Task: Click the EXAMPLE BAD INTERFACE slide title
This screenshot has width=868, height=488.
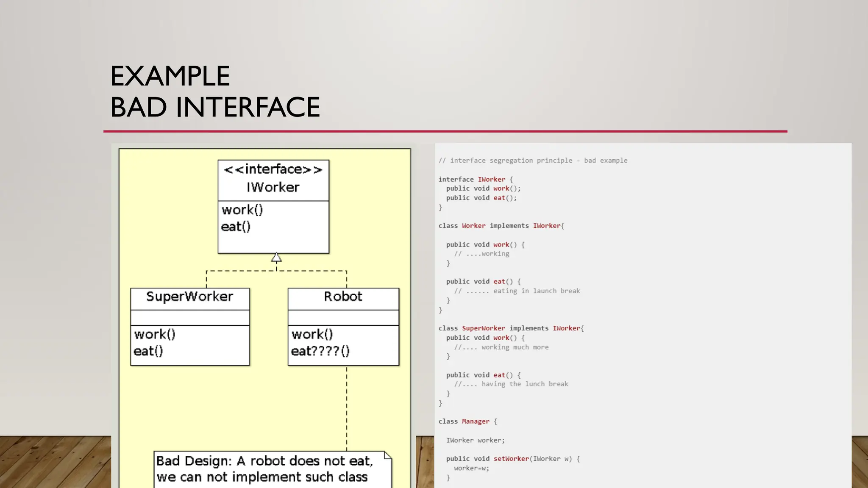Action: [215, 91]
